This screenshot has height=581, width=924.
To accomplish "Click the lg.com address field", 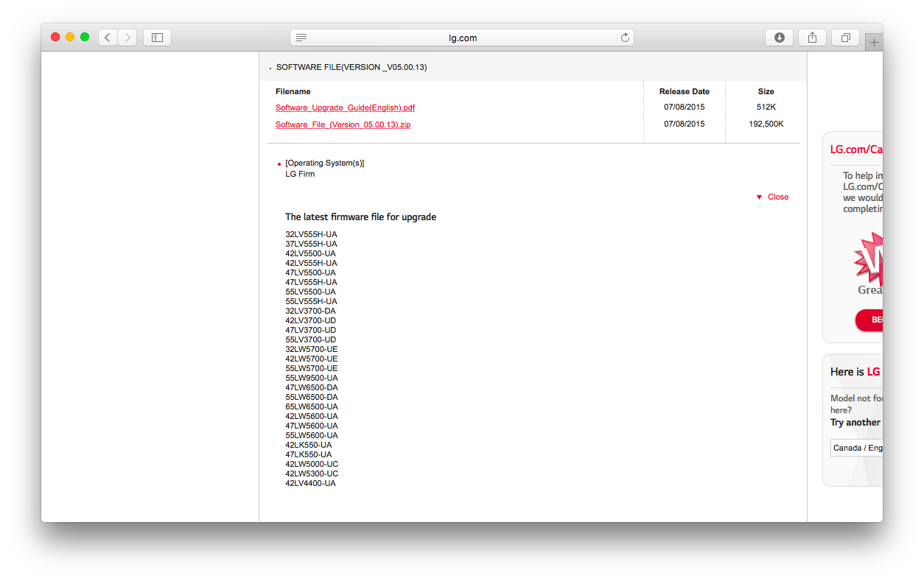I will [462, 38].
